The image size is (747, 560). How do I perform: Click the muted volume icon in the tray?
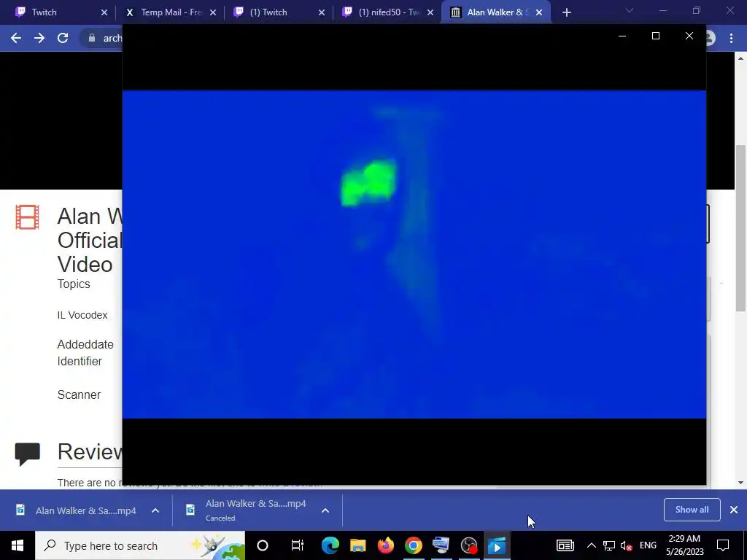627,545
